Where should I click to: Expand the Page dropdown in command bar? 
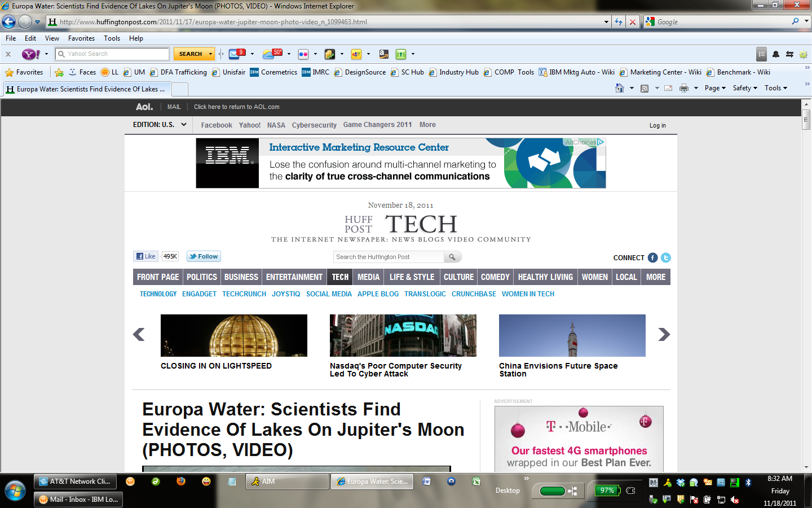[x=715, y=88]
